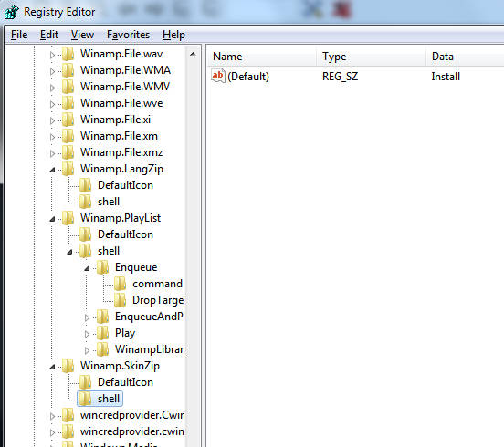Expand the Winamp.File.xm key
This screenshot has height=447, width=504.
(52, 137)
